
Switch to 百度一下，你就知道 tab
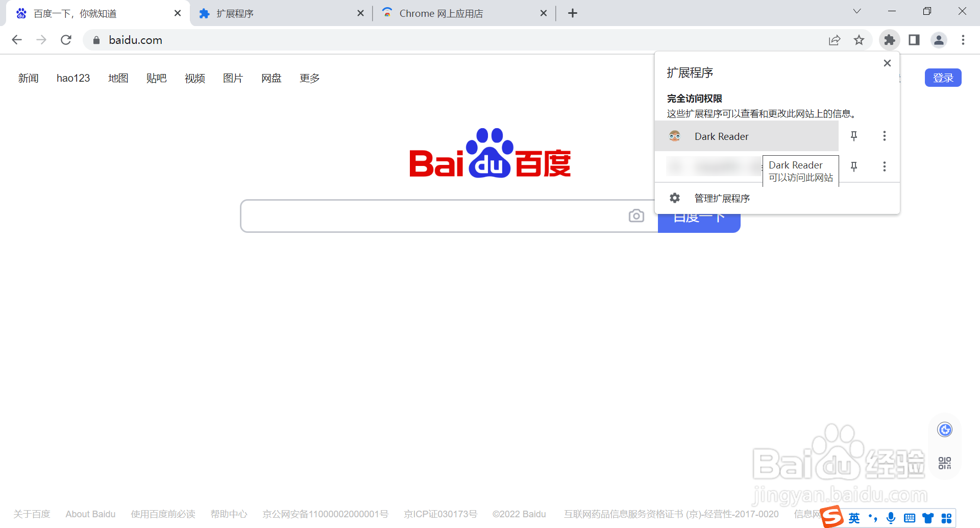97,13
